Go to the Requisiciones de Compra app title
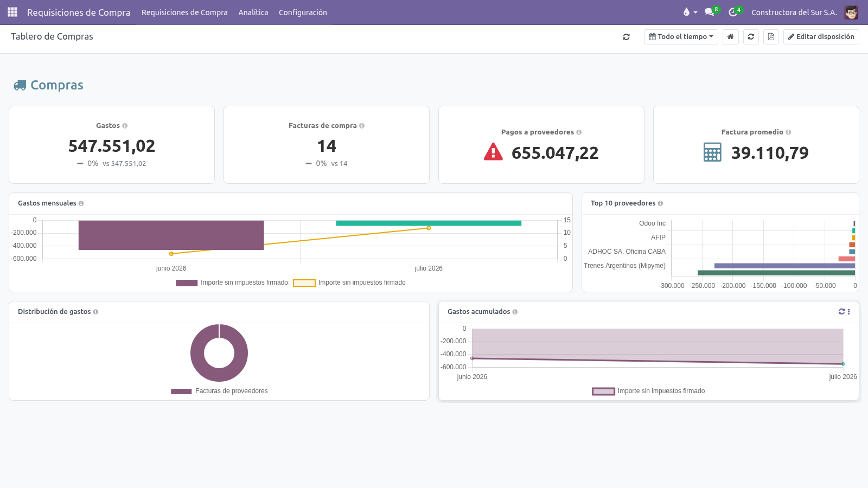Viewport: 868px width, 488px height. pos(79,12)
